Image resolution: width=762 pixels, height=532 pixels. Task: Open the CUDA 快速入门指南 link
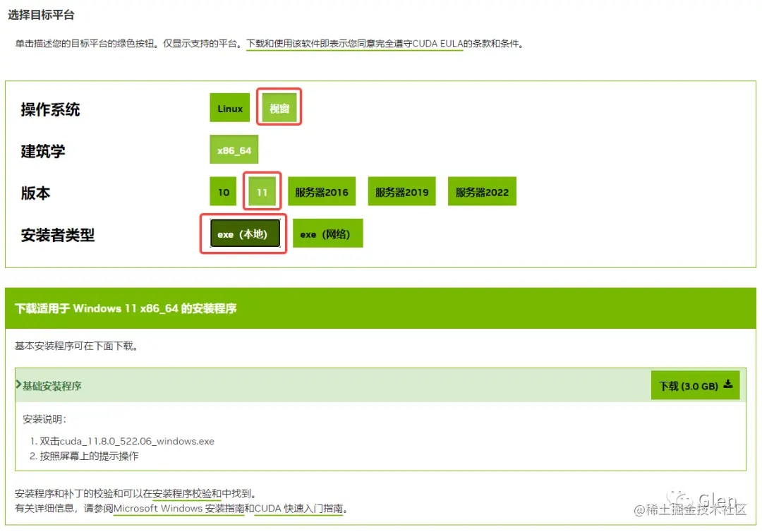click(298, 508)
